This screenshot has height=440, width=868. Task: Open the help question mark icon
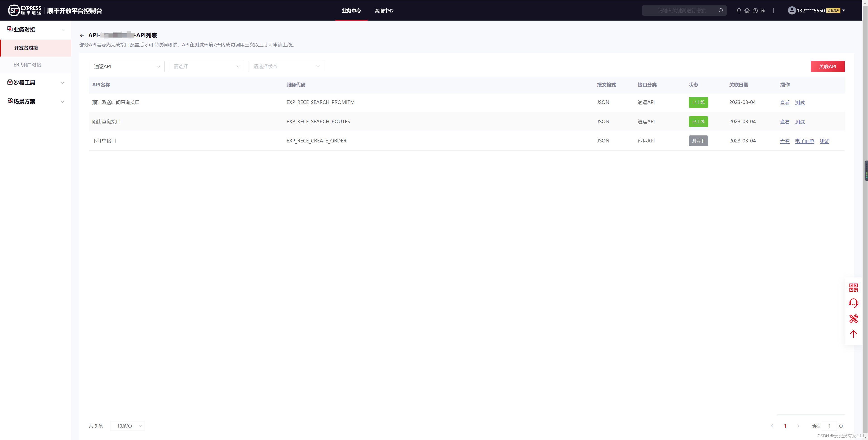[755, 10]
